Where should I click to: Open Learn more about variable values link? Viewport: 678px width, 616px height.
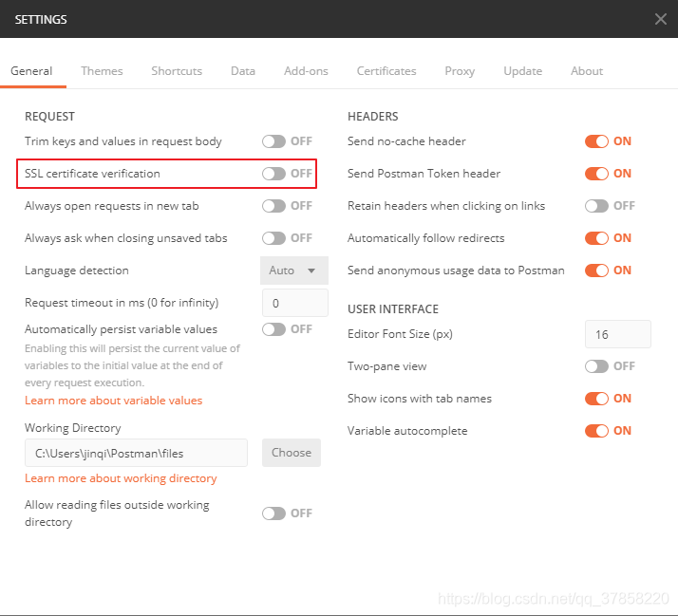coord(113,401)
